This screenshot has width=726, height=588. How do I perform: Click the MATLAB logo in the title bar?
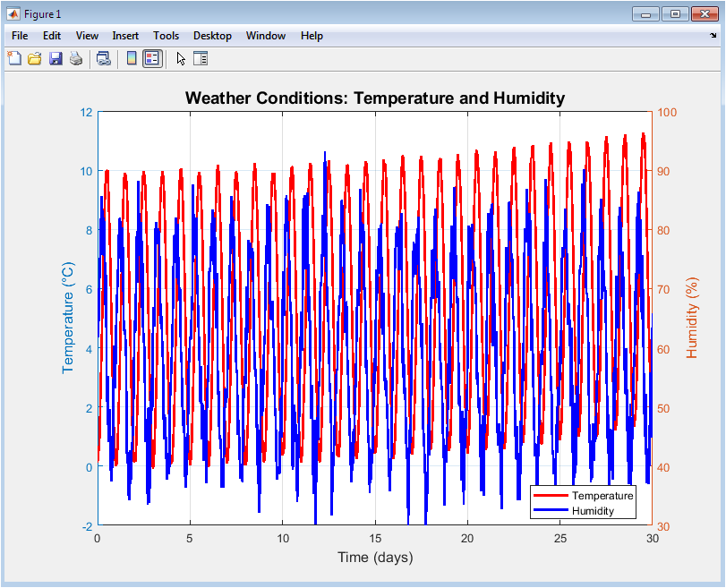point(13,13)
